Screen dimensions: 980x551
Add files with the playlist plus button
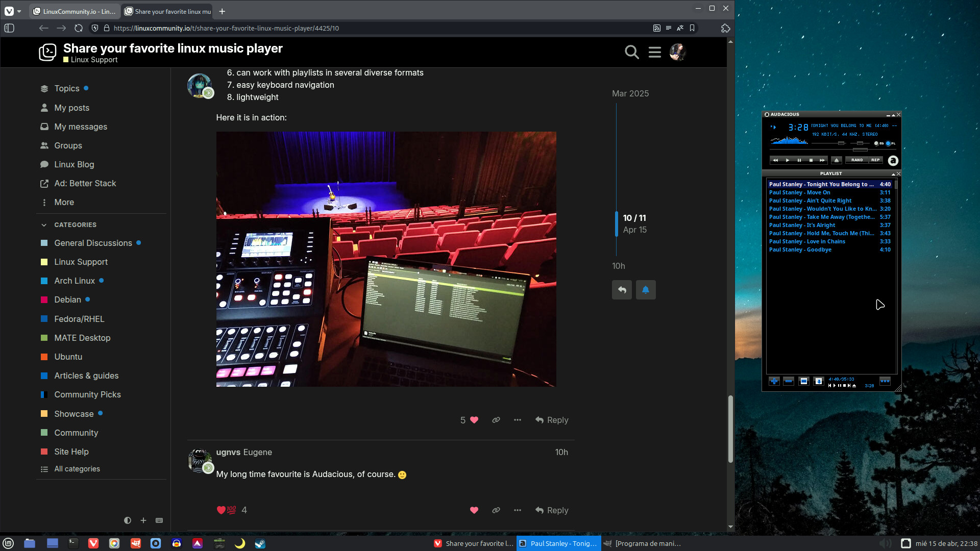click(x=774, y=381)
